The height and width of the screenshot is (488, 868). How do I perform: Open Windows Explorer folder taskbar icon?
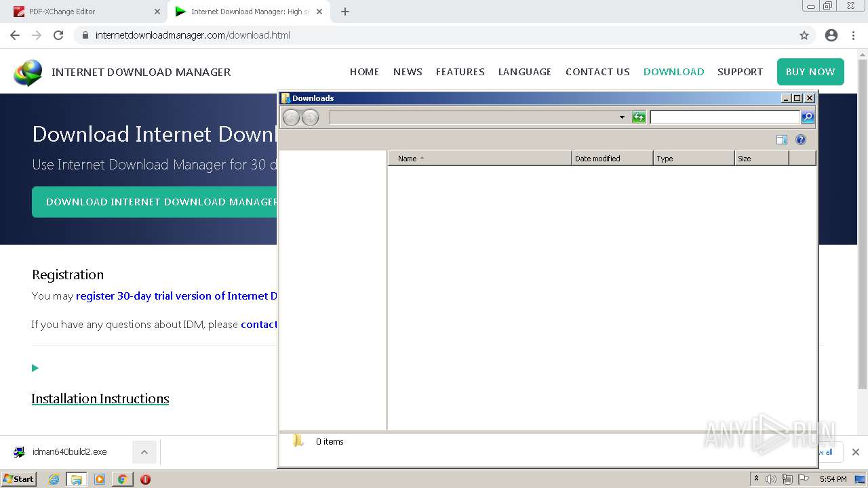(76, 479)
